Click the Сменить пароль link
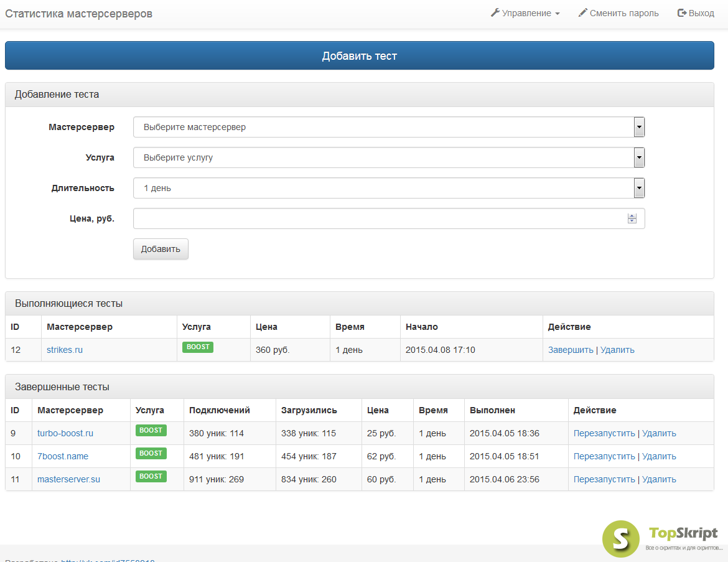728x562 pixels. click(x=618, y=14)
